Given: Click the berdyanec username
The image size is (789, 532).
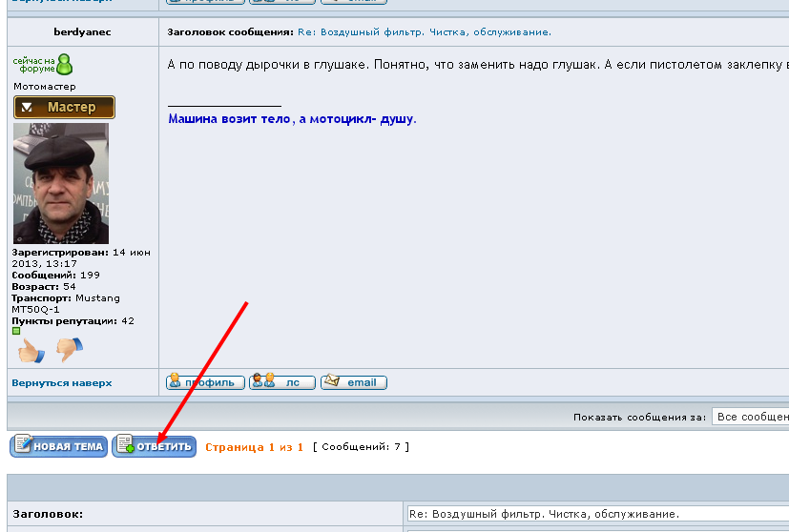Looking at the screenshot, I should click(82, 31).
